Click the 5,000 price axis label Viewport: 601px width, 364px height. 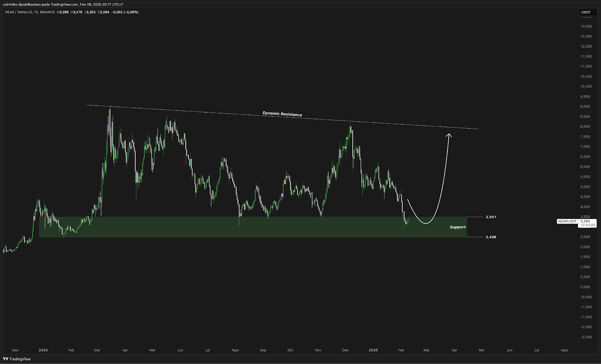[585, 187]
